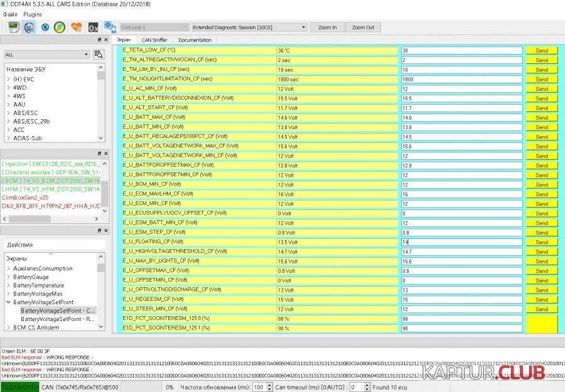
Task: Select the DK0_XFB_XFF_H79Ph2 ECU entry
Action: [51, 206]
